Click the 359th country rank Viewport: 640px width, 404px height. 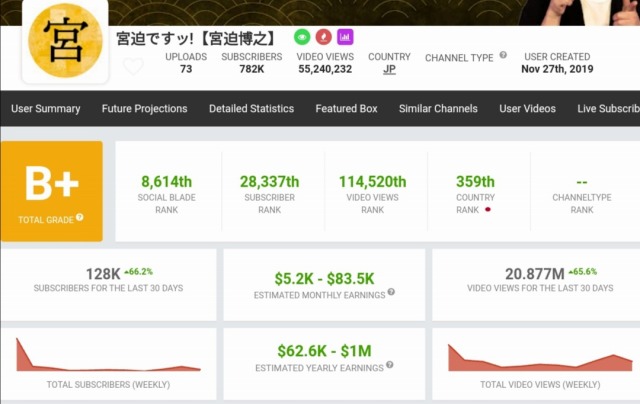tap(475, 182)
